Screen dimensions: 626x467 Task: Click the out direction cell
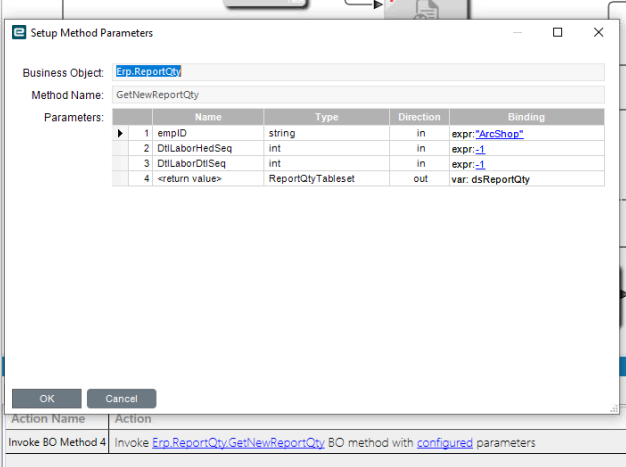pos(420,178)
